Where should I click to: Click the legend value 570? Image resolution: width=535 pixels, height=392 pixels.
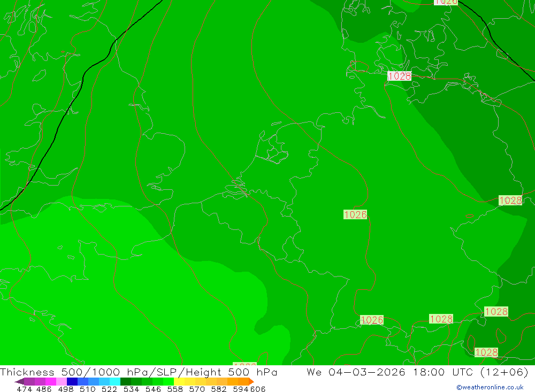point(197,389)
